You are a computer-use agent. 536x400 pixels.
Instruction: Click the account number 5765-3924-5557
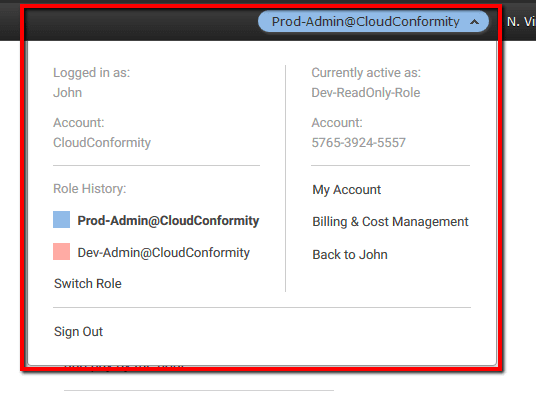coord(358,143)
